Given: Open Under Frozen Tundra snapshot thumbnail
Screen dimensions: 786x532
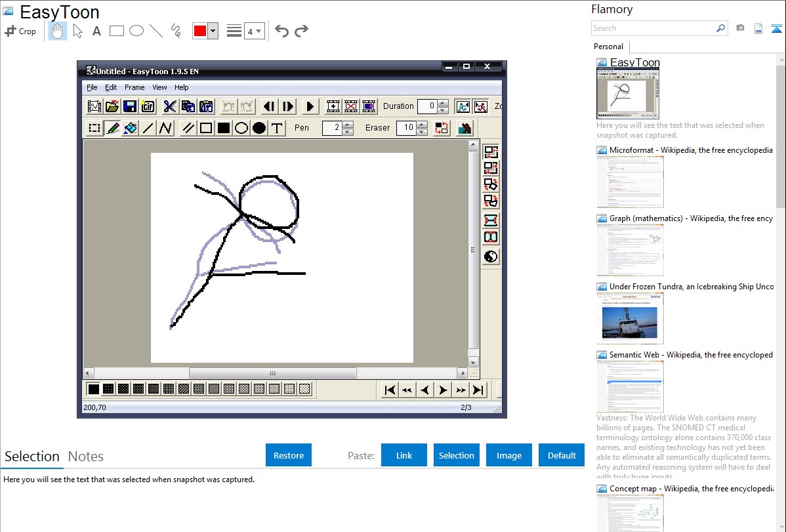Looking at the screenshot, I should pos(630,318).
